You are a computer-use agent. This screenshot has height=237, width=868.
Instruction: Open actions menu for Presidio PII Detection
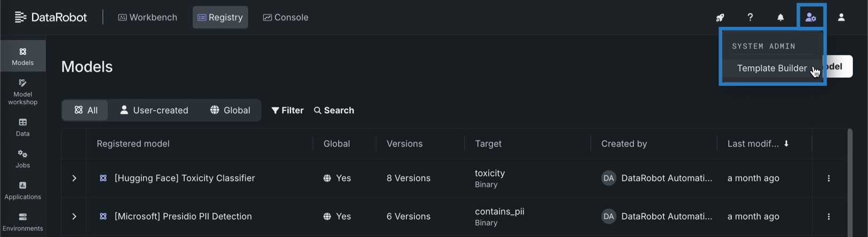[x=828, y=217]
